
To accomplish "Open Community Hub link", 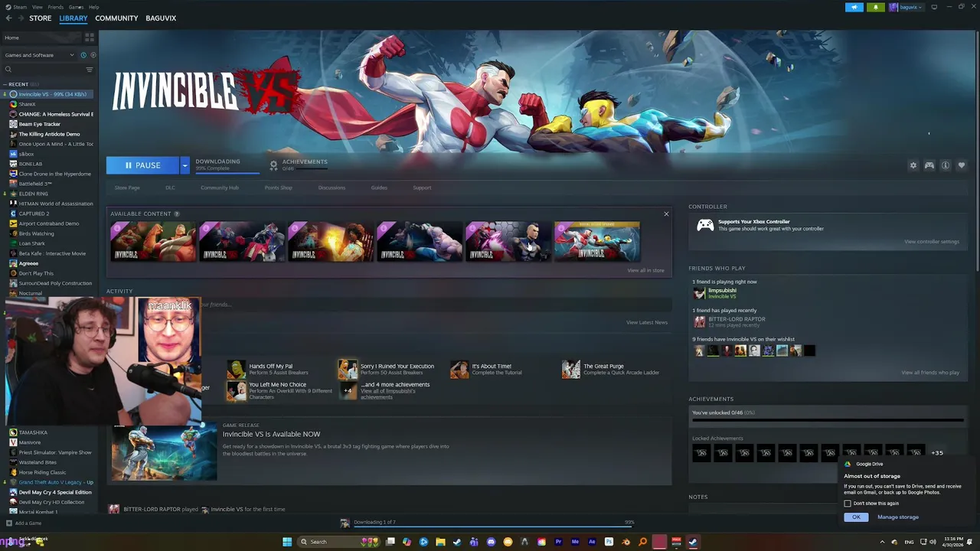I will (x=220, y=187).
